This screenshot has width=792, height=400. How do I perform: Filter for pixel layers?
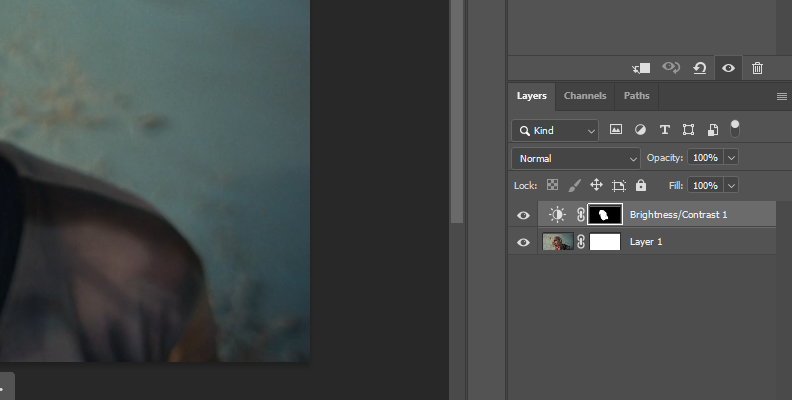tap(616, 130)
